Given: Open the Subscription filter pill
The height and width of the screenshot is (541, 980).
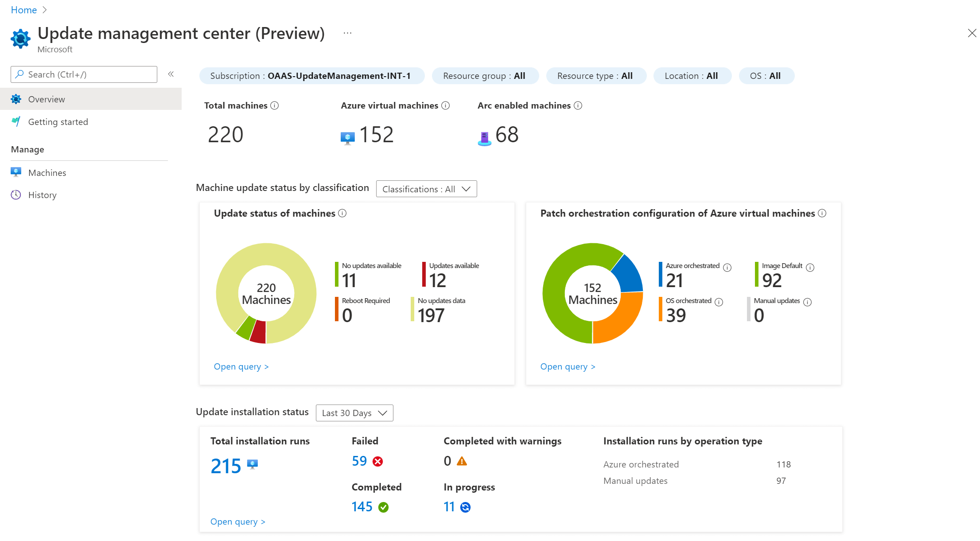Looking at the screenshot, I should click(311, 76).
